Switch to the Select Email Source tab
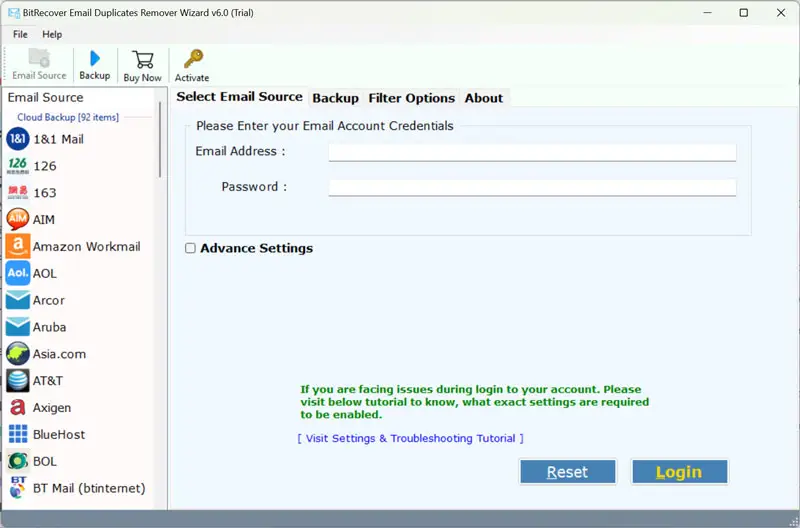Viewport: 800px width, 528px height. tap(239, 97)
